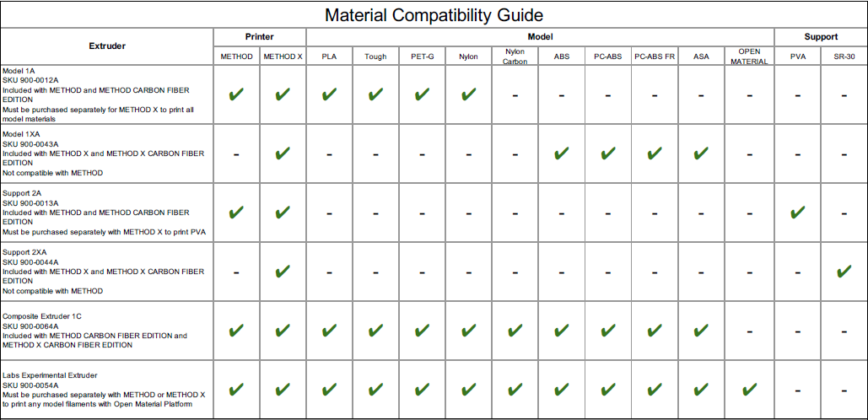Click the Material Compatibility Guide title
The height and width of the screenshot is (420, 868).
click(x=434, y=15)
